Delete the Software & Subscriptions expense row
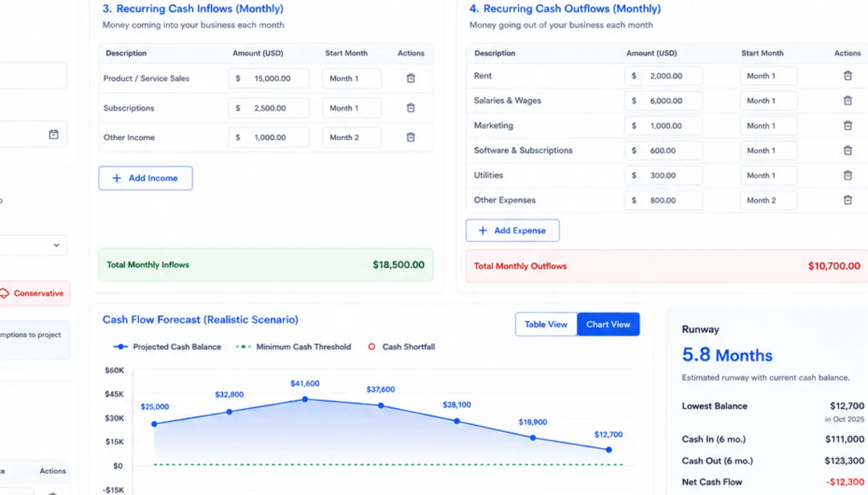This screenshot has height=495, width=868. (848, 150)
